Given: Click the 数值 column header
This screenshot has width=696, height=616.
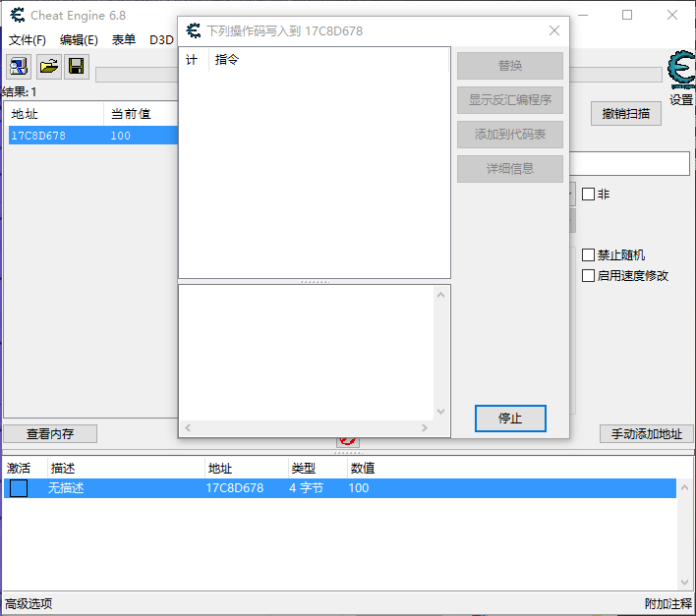Looking at the screenshot, I should [363, 468].
